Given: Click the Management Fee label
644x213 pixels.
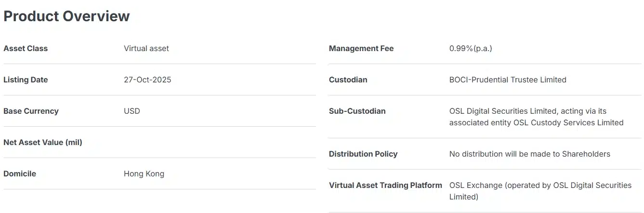Looking at the screenshot, I should 361,48.
